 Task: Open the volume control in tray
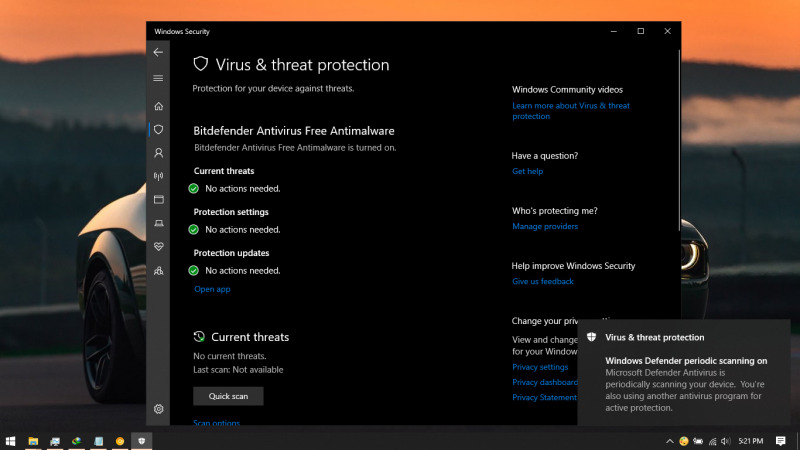(726, 441)
